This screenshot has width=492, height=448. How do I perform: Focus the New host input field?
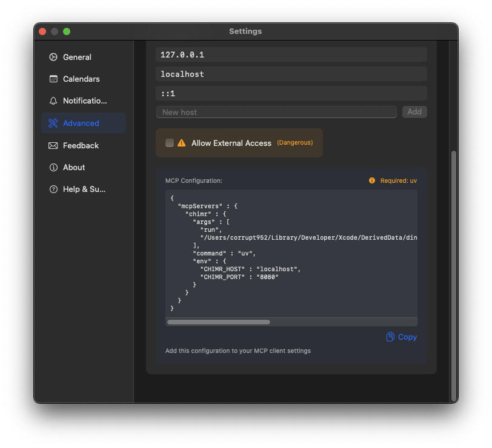[x=276, y=112]
